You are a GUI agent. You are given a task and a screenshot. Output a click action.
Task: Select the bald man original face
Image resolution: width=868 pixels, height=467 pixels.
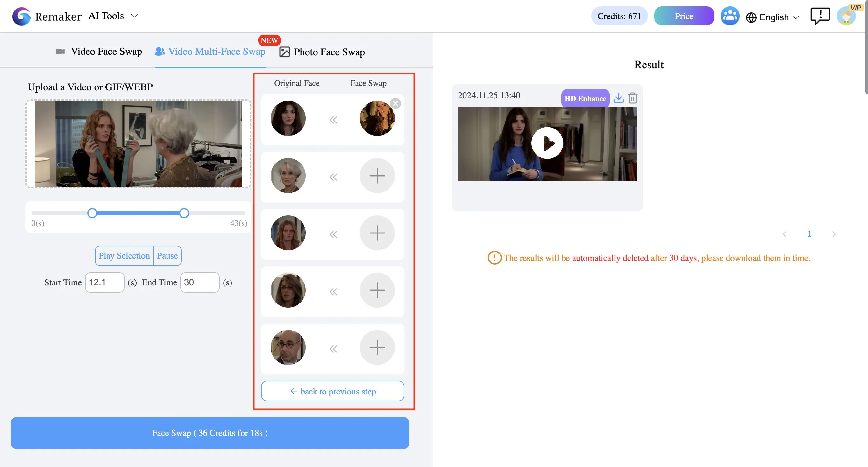288,347
